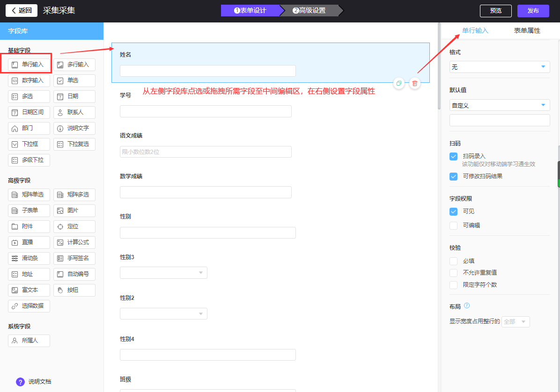Add the 部门 field
560x392 pixels.
(x=29, y=129)
